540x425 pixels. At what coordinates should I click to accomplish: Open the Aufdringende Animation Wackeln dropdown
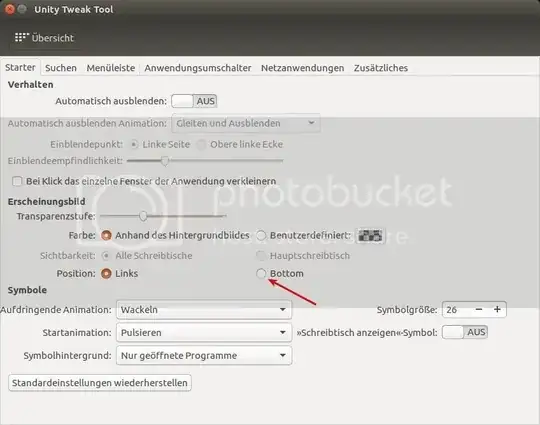coord(204,310)
